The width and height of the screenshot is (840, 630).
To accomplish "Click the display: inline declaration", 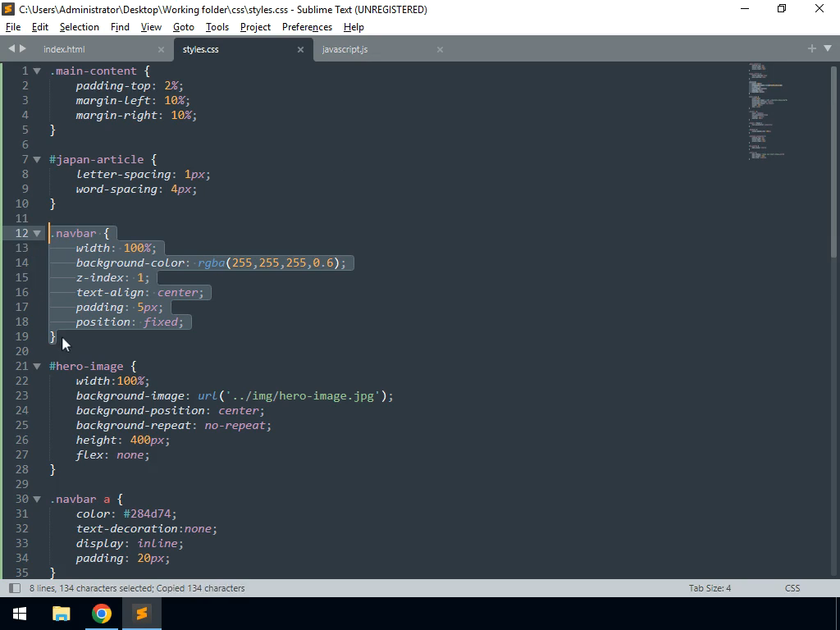I will click(129, 543).
